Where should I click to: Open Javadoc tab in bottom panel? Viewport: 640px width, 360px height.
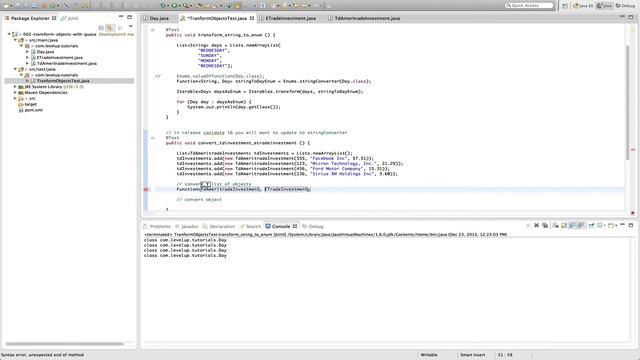coord(187,226)
